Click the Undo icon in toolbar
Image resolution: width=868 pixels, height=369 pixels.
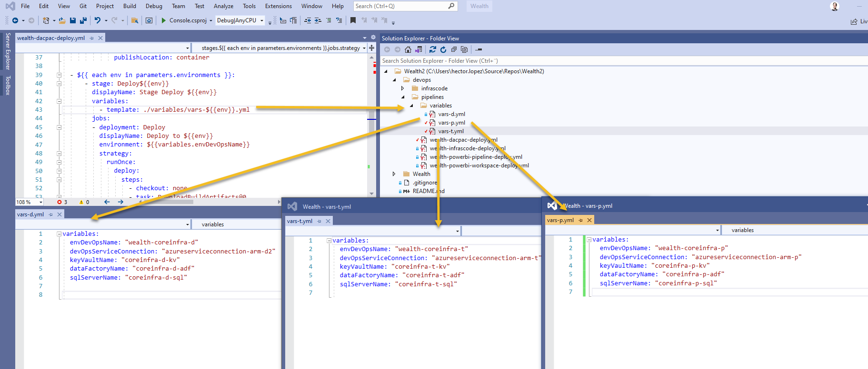(98, 20)
